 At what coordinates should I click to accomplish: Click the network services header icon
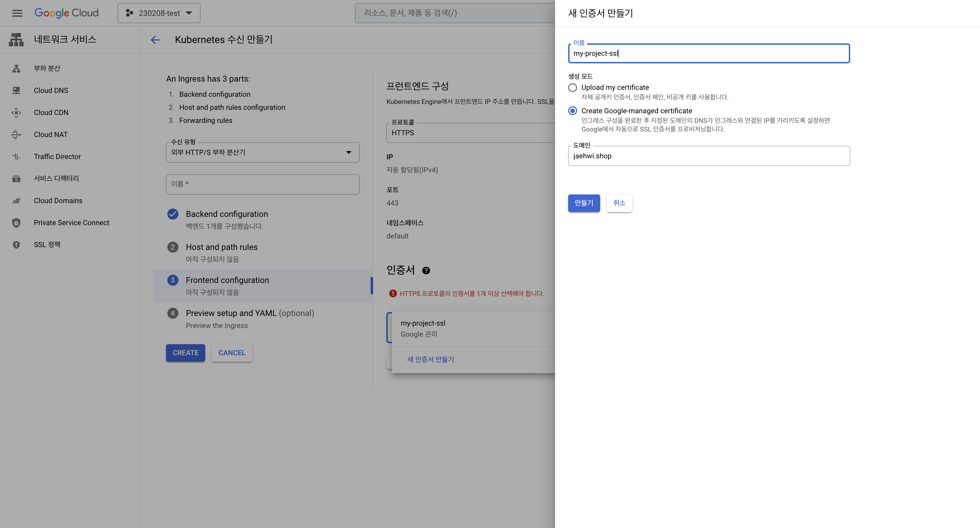click(x=16, y=40)
